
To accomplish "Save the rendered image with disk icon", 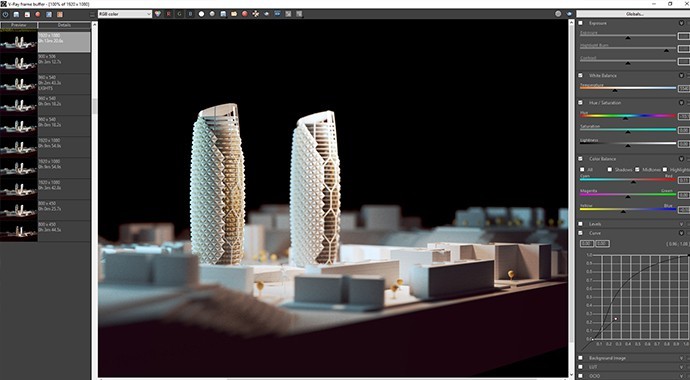I will pos(223,14).
